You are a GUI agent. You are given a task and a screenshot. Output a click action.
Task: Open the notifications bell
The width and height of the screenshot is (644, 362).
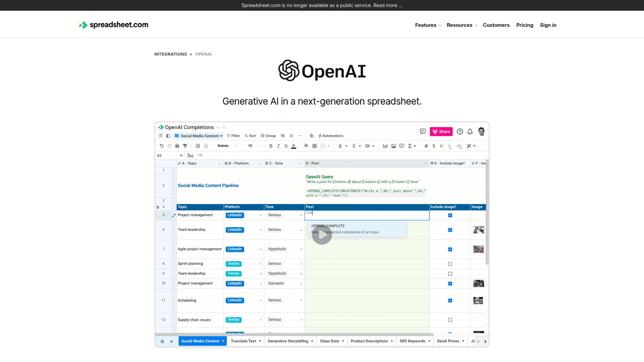point(470,132)
